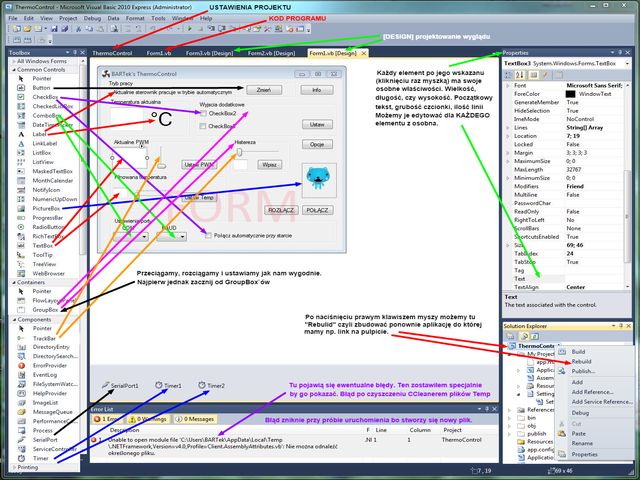
Task: Tick the CheckBox2 checkbox on the form
Action: pyautogui.click(x=203, y=113)
